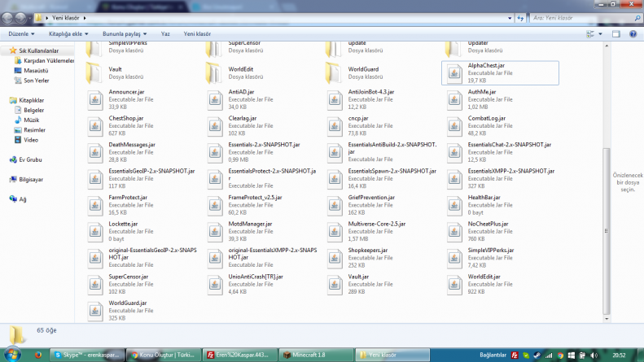This screenshot has width=644, height=362.
Task: Open Kitaplığa ekle dropdown
Action: (x=68, y=34)
